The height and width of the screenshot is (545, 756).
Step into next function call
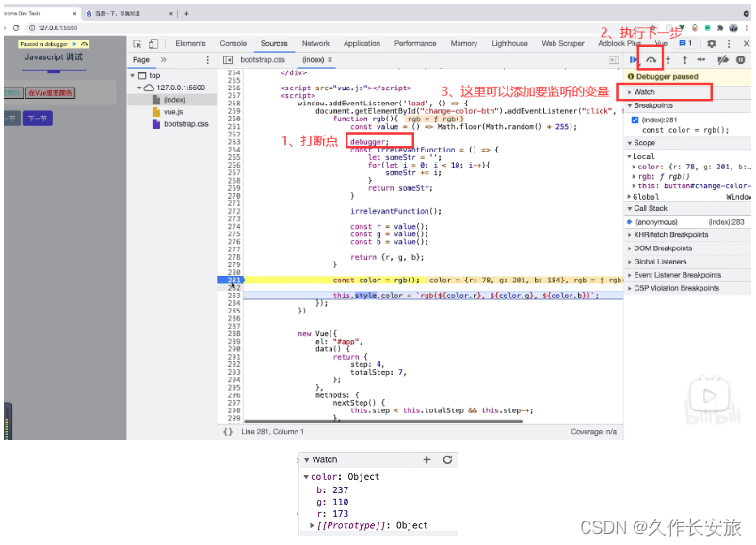(x=668, y=59)
